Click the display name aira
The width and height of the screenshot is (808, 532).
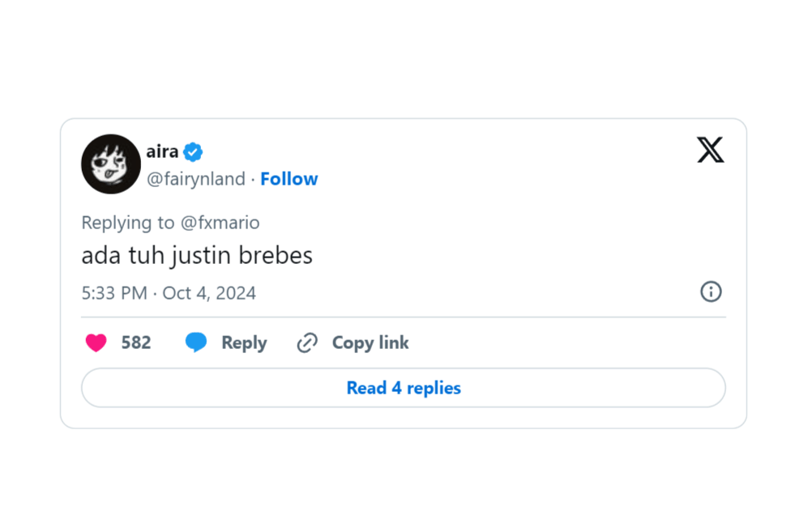pos(162,151)
